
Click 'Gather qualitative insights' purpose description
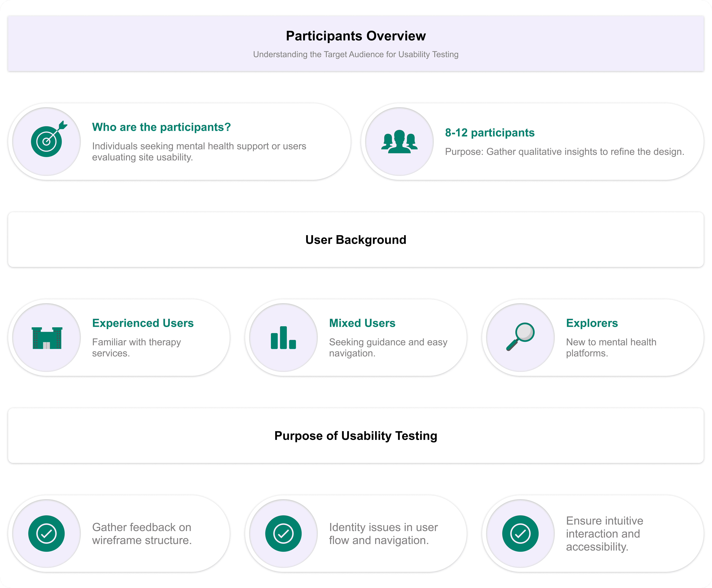coord(564,152)
